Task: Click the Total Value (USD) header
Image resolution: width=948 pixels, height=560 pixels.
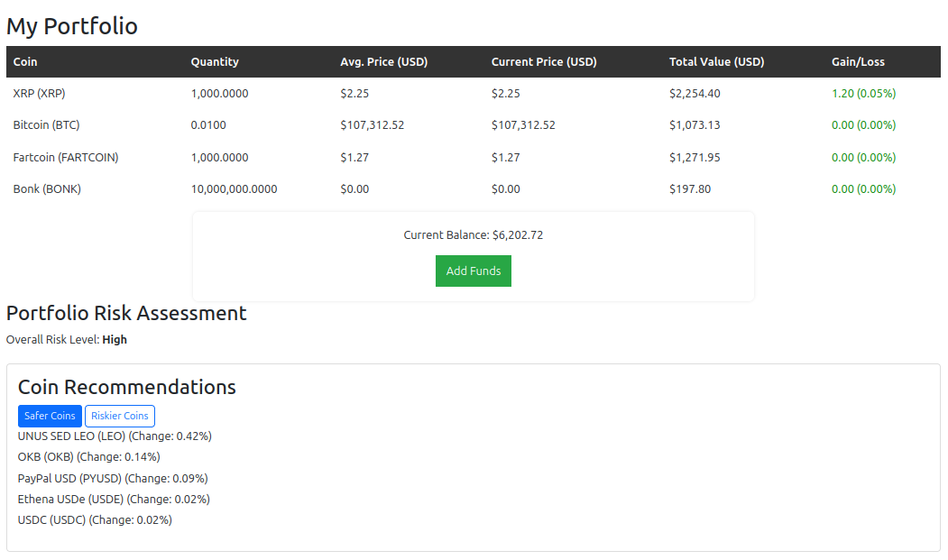Action: pyautogui.click(x=716, y=62)
